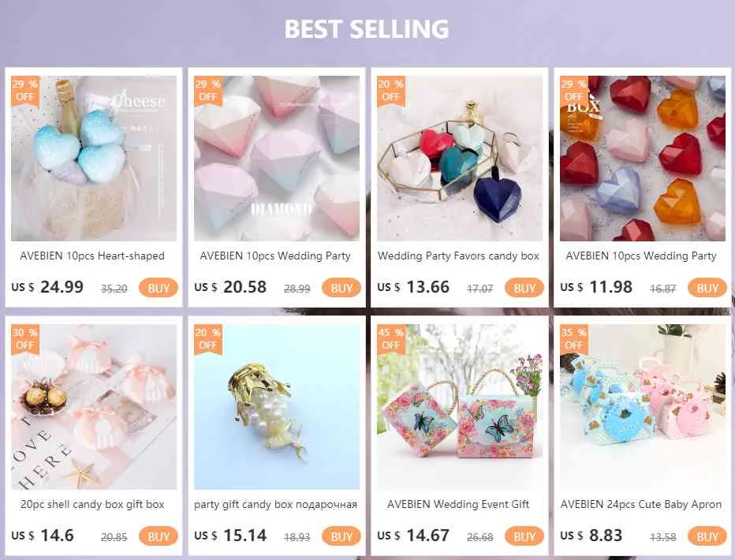735x560 pixels.
Task: Click BUY for the $14.6 shell candy box
Action: click(x=159, y=536)
